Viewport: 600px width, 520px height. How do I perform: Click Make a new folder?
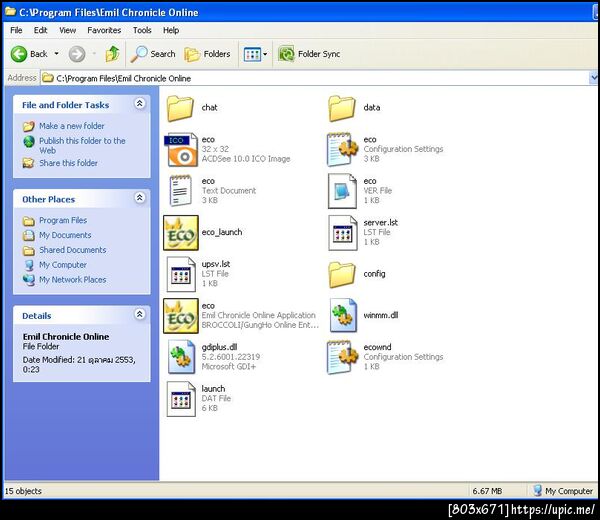(72, 126)
